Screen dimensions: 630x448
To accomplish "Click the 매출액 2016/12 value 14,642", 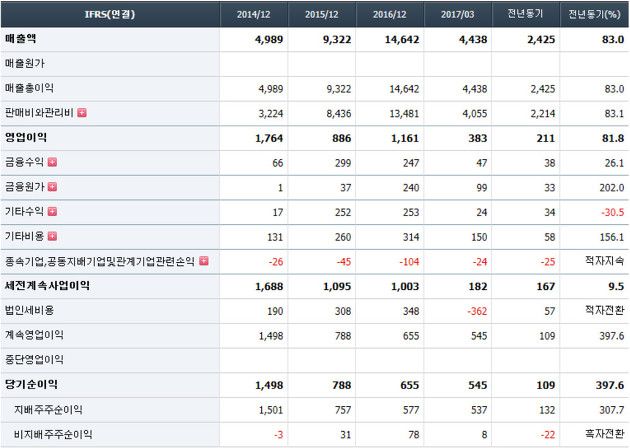I will pyautogui.click(x=402, y=40).
